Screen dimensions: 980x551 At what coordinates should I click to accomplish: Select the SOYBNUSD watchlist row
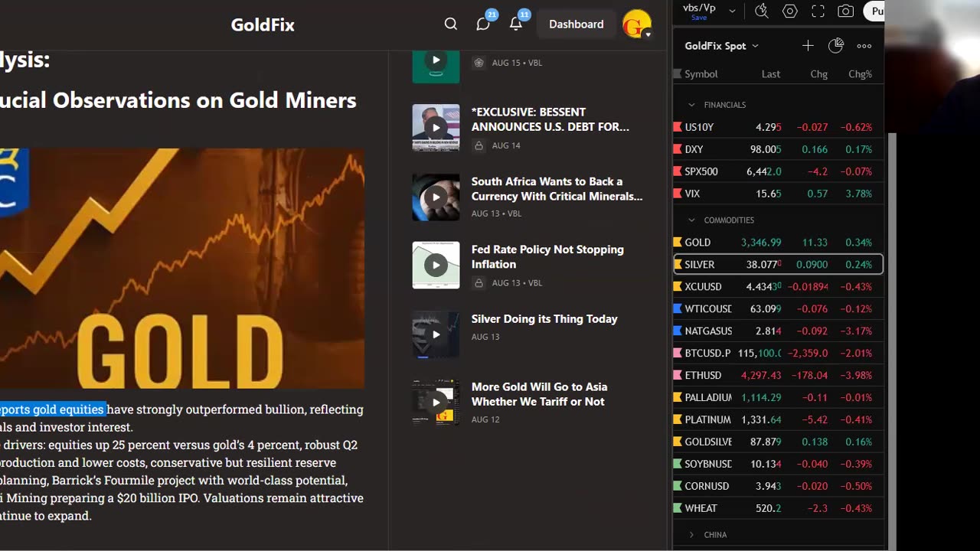[x=778, y=465]
